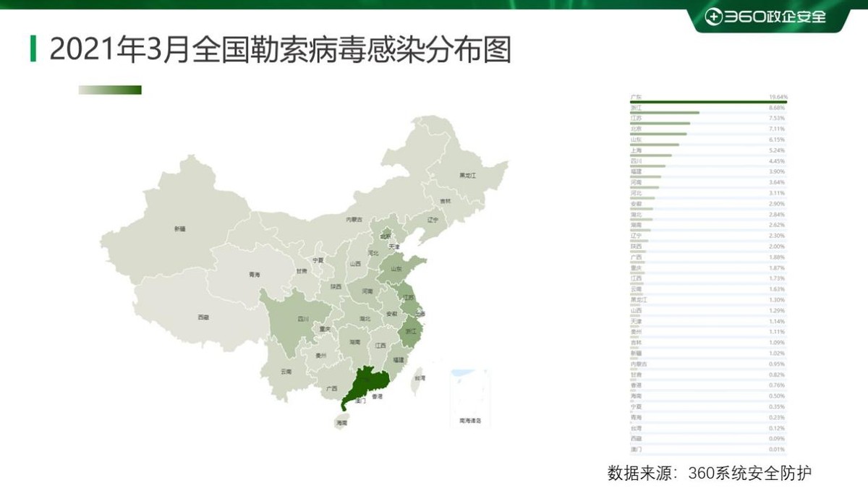The width and height of the screenshot is (868, 488).
Task: Click the slide title 2021年3月全国勒索病毒感染分布图
Action: tap(282, 48)
